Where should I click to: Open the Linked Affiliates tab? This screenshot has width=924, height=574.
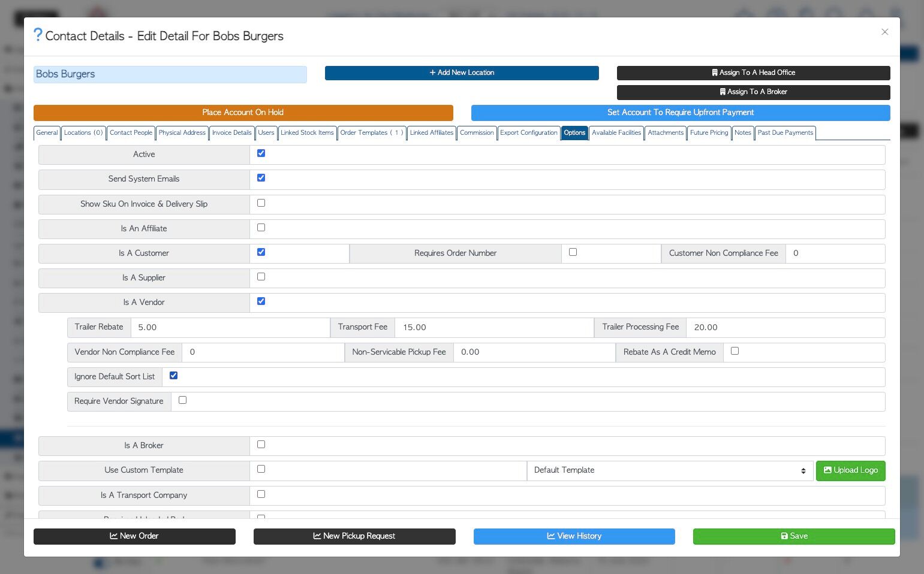click(432, 133)
